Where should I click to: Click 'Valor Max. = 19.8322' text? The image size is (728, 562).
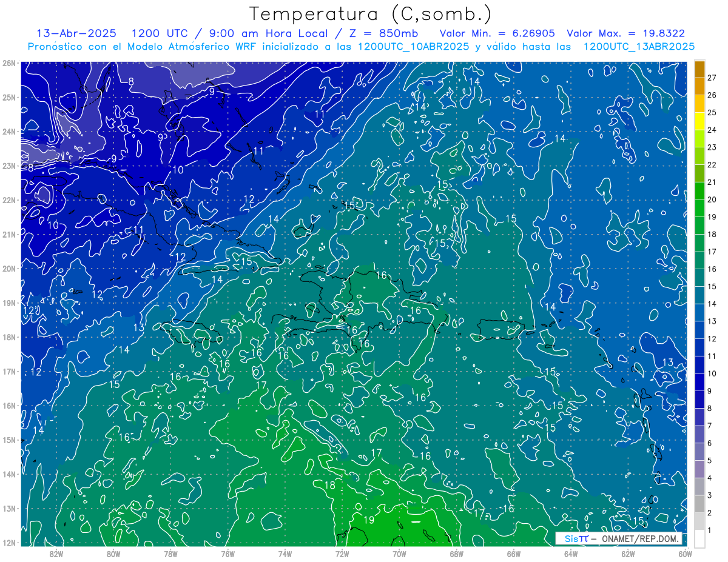click(x=625, y=34)
